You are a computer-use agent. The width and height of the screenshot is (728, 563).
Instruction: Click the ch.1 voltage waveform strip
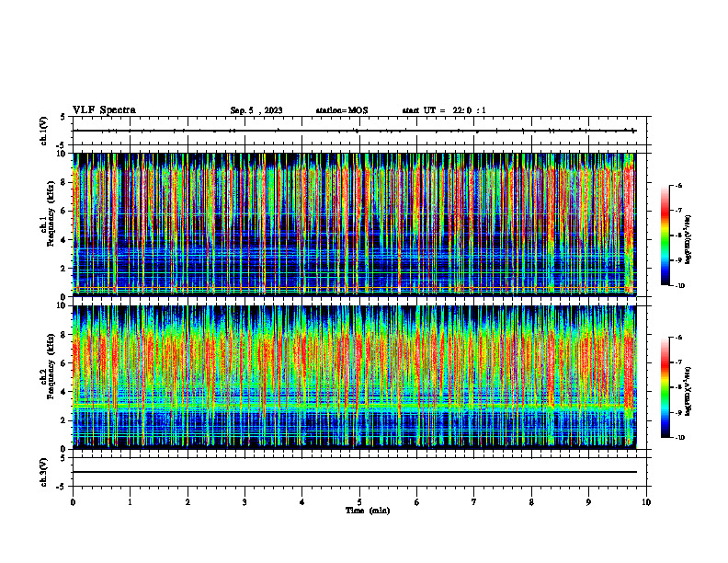click(361, 131)
